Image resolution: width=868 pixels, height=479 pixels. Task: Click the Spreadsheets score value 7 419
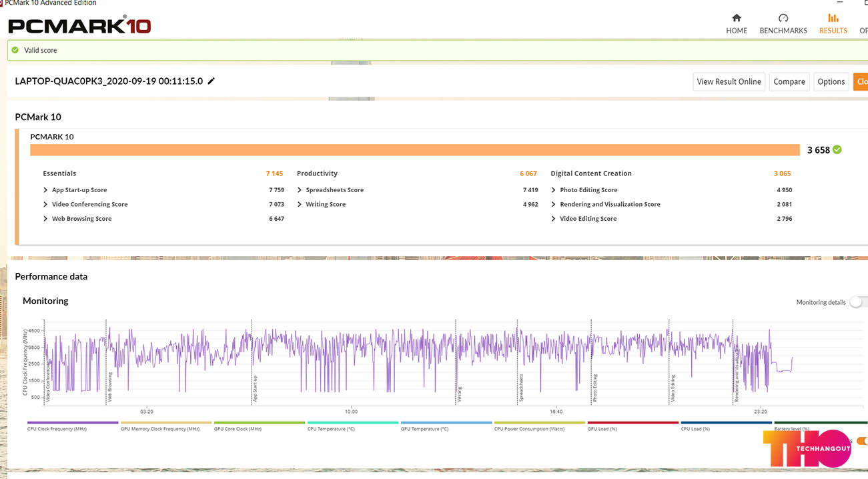(530, 190)
